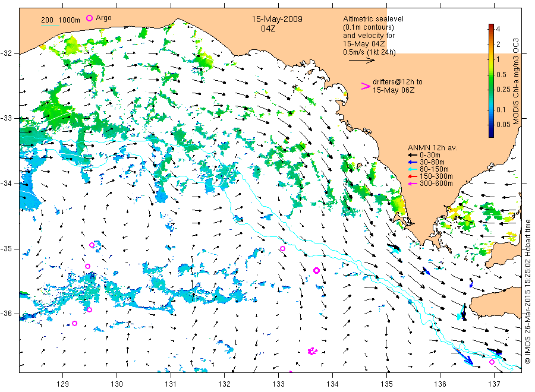This screenshot has height=392, width=535.
Task: Click the 300-600m depth label
Action: (x=436, y=184)
